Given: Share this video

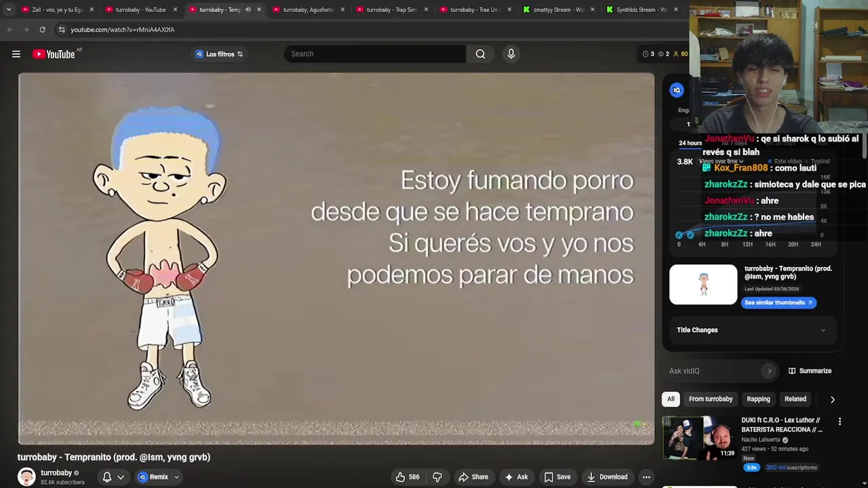Looking at the screenshot, I should pos(473,477).
